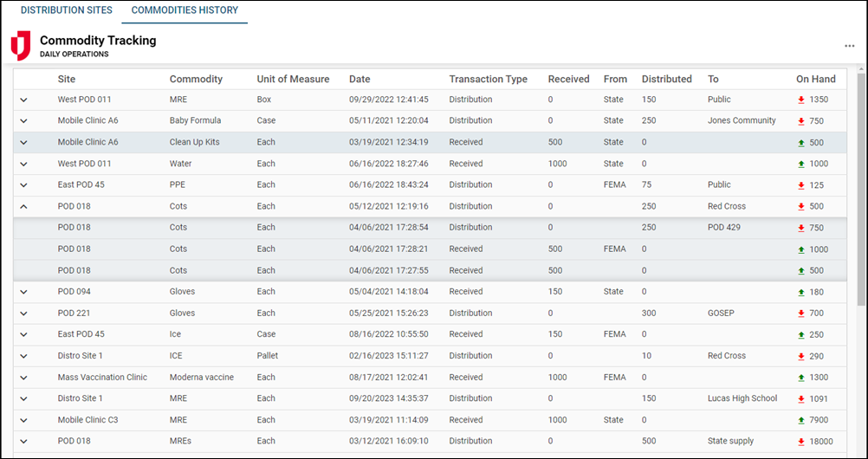Click green up arrow beside 180
Viewport: 868px width, 459px height.
pyautogui.click(x=801, y=292)
